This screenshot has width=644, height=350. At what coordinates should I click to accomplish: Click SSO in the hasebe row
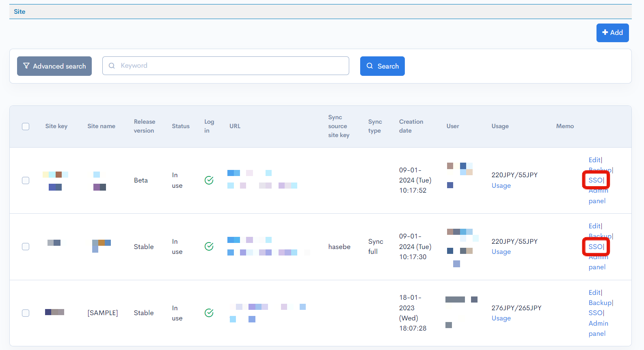pos(596,247)
